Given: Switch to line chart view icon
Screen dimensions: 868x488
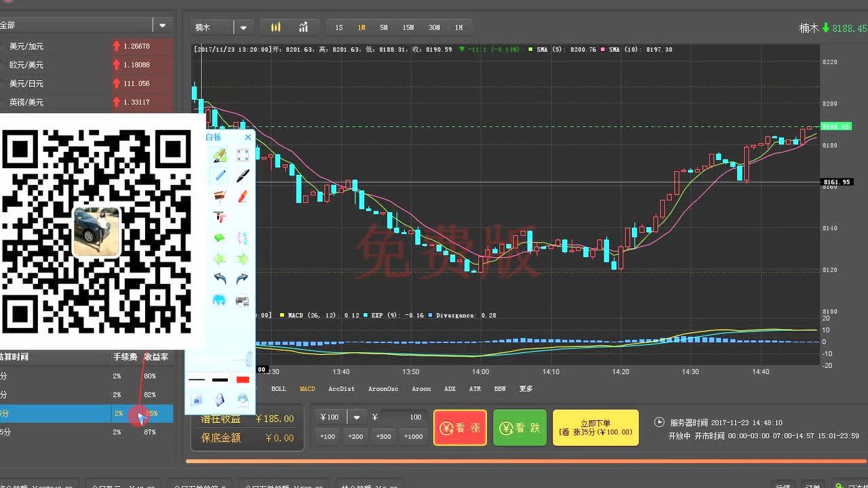Looking at the screenshot, I should (x=303, y=28).
